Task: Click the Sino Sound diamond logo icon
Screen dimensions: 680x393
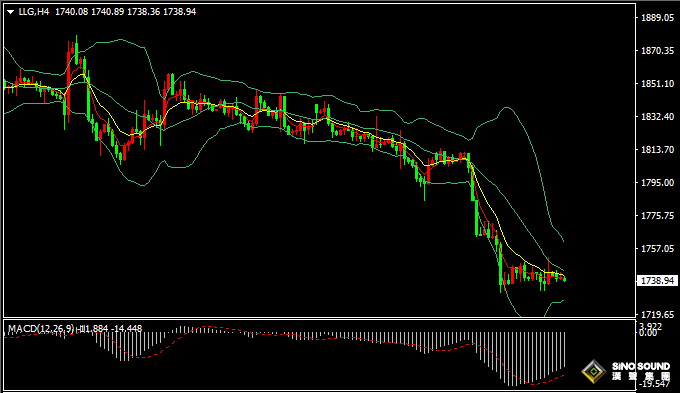Action: [x=594, y=371]
